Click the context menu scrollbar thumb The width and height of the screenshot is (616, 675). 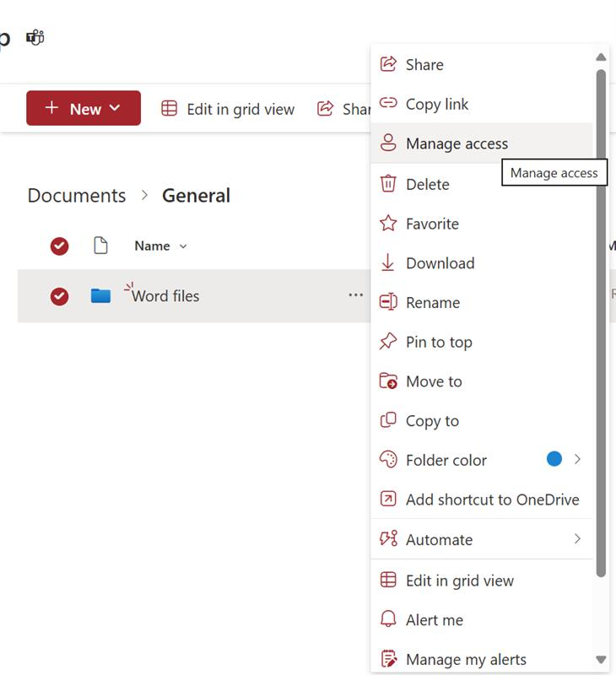tap(601, 323)
